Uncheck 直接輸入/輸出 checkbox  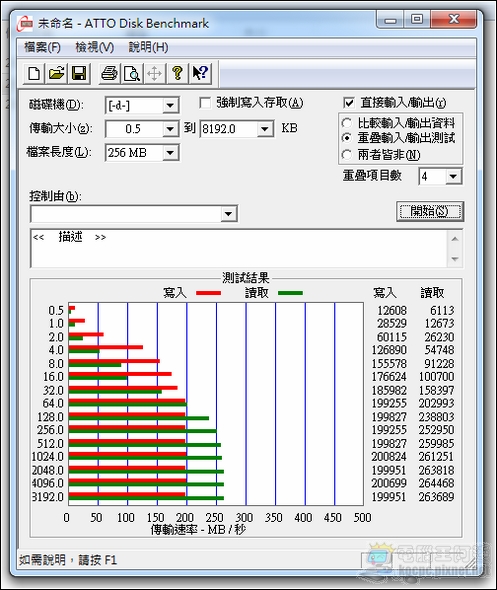pos(348,103)
